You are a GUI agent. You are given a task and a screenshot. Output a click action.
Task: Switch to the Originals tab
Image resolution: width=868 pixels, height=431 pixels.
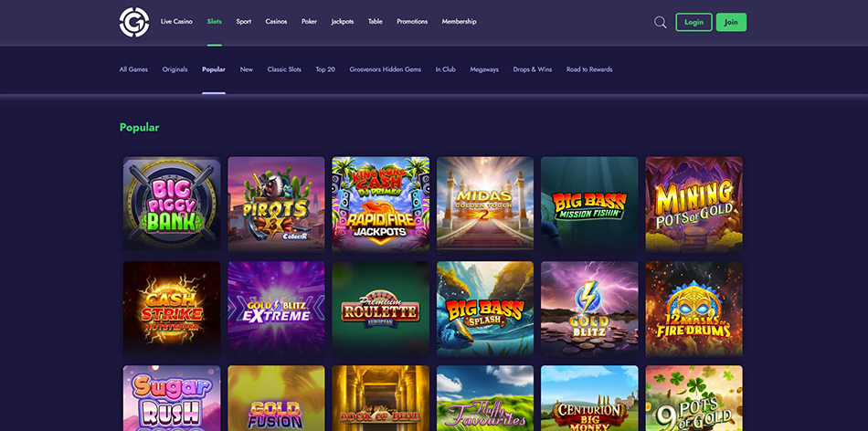[175, 69]
